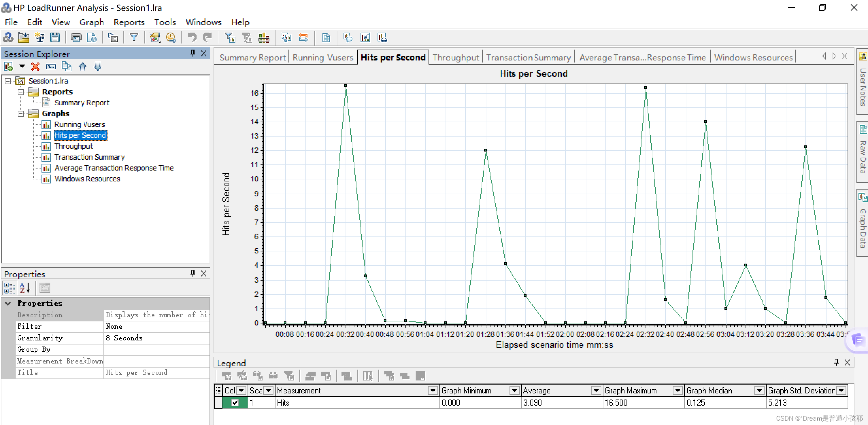Click the orange double-arrow toolbar icon
Viewport: 868px width, 425px height.
pos(303,37)
